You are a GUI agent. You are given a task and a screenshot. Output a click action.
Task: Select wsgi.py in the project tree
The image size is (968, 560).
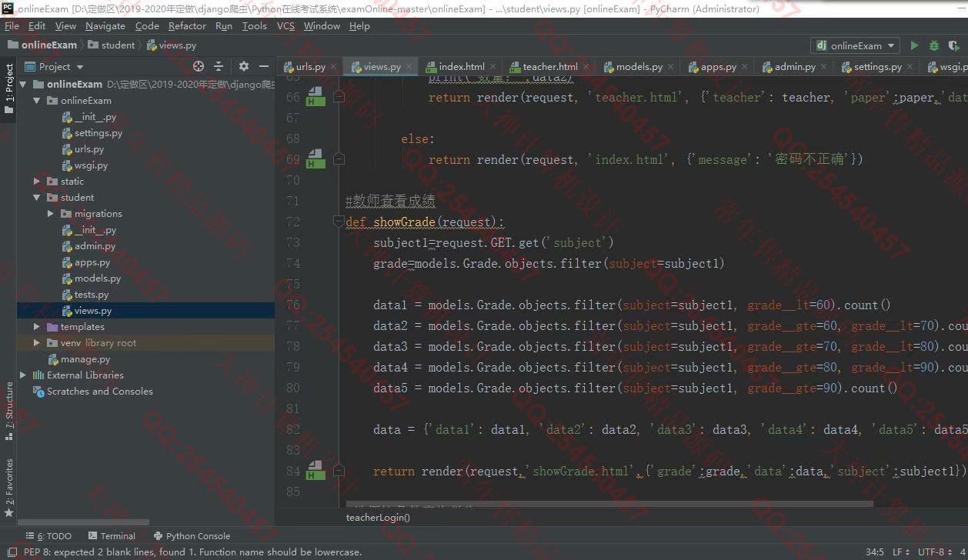tap(91, 165)
